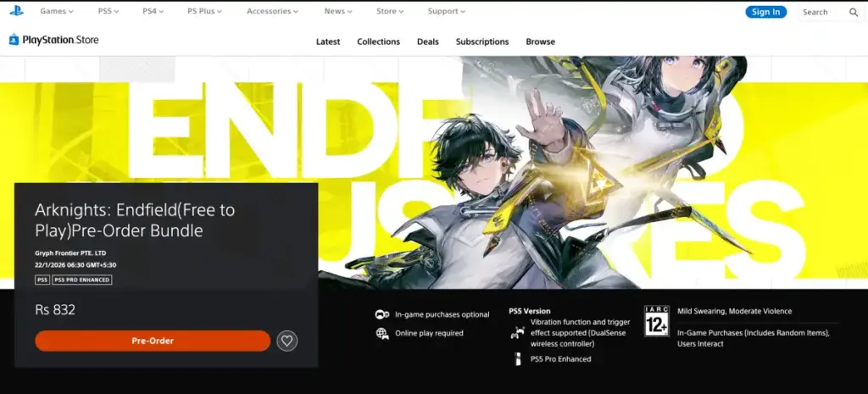Expand the PS4 dropdown menu
The image size is (868, 394).
153,11
